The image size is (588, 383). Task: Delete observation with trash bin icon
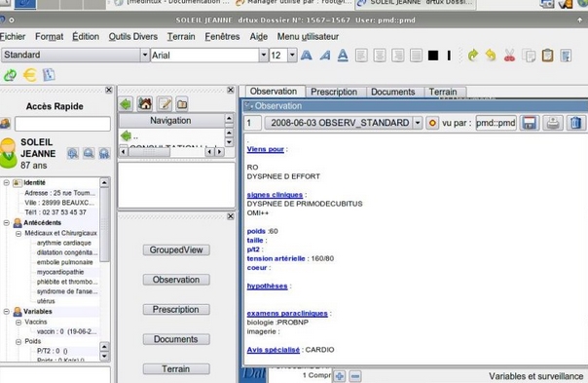[x=575, y=123]
